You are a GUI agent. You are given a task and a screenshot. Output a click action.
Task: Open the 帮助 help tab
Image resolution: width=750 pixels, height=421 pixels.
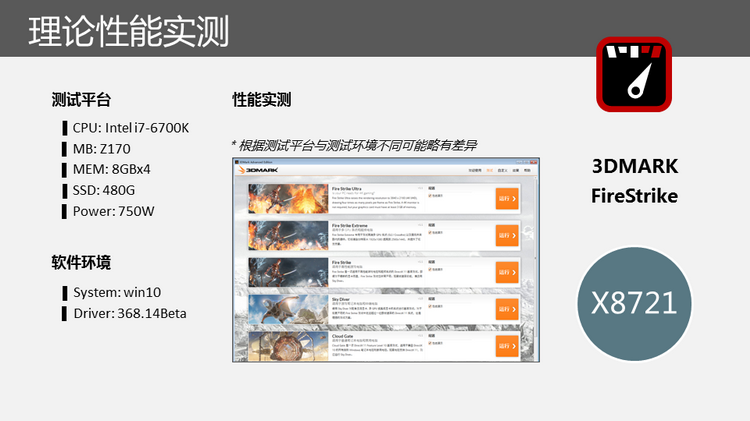tap(530, 171)
